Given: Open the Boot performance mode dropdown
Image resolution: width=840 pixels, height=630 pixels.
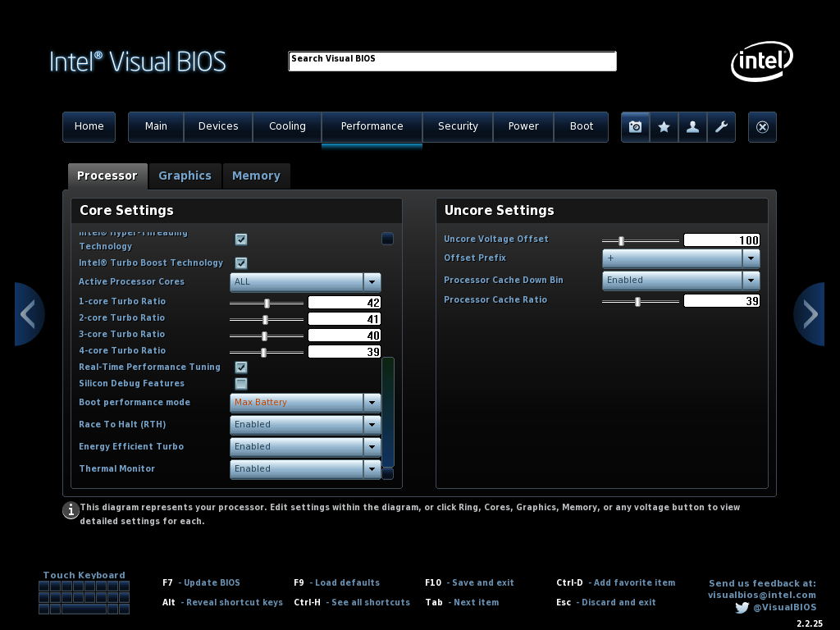Looking at the screenshot, I should [x=372, y=403].
